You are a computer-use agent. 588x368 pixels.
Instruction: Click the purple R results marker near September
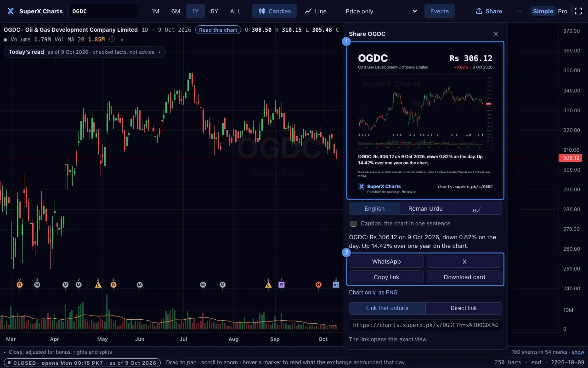[x=282, y=285]
